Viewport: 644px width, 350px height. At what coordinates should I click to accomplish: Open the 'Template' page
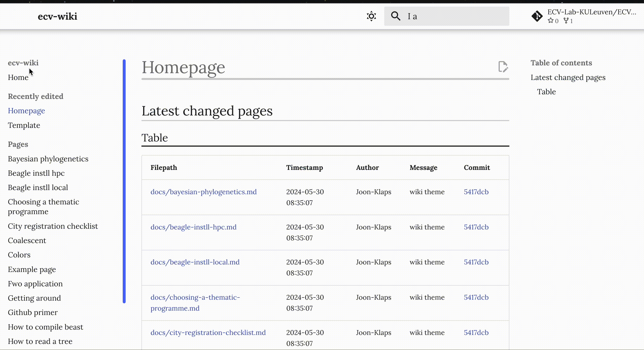pos(24,125)
